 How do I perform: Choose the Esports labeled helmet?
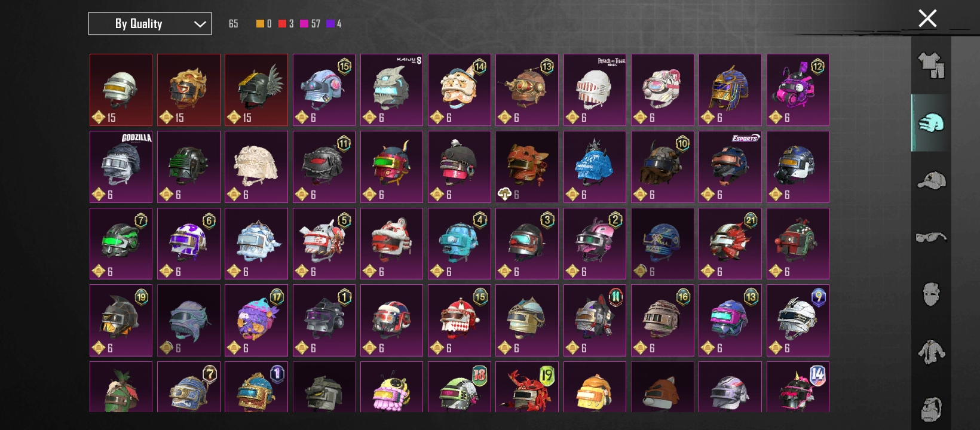(x=730, y=167)
